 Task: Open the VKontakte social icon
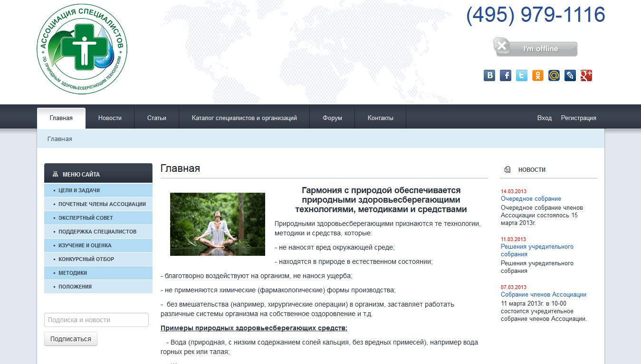pyautogui.click(x=489, y=75)
